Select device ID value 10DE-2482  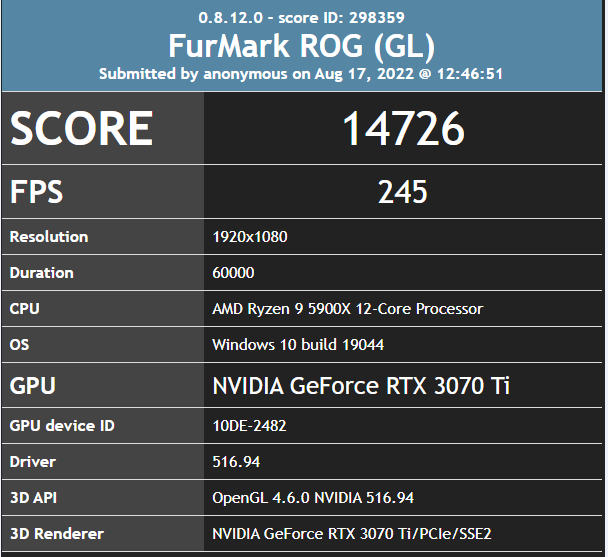click(249, 426)
